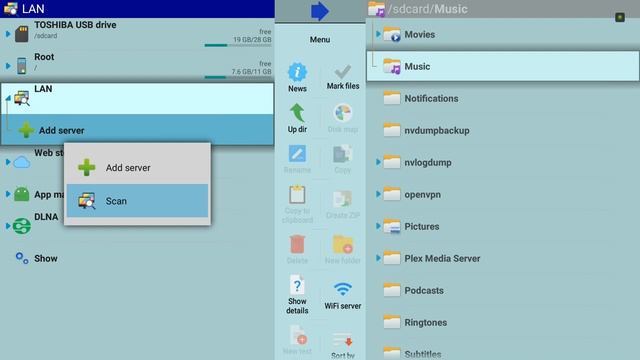
Task: Expand the Root entry arrow
Action: 8,66
